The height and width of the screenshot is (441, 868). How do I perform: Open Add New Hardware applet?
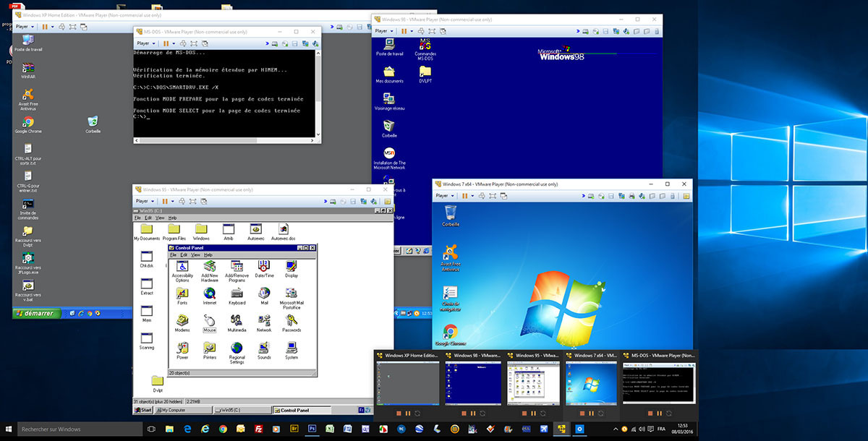[210, 271]
